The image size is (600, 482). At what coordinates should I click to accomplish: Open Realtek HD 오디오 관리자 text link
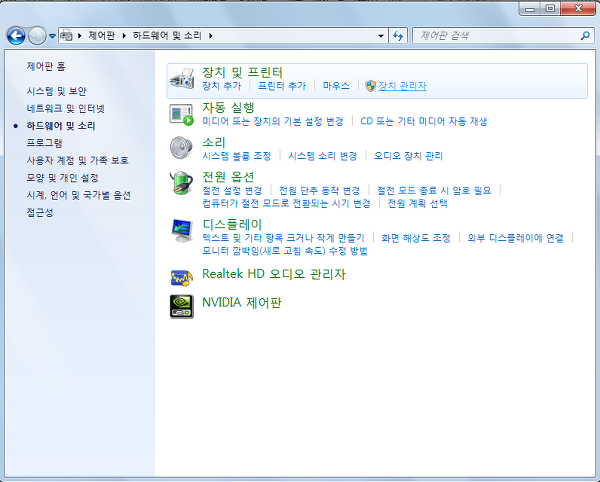[x=274, y=274]
